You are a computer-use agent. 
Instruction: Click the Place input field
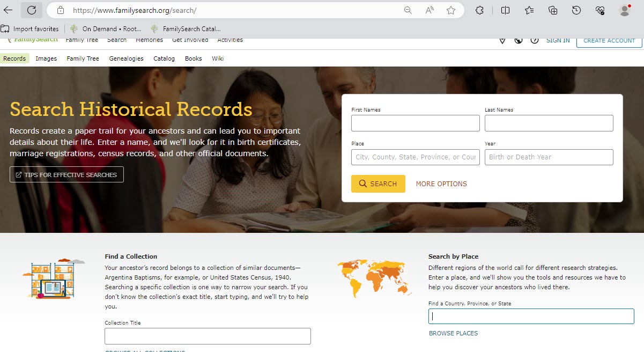(416, 157)
